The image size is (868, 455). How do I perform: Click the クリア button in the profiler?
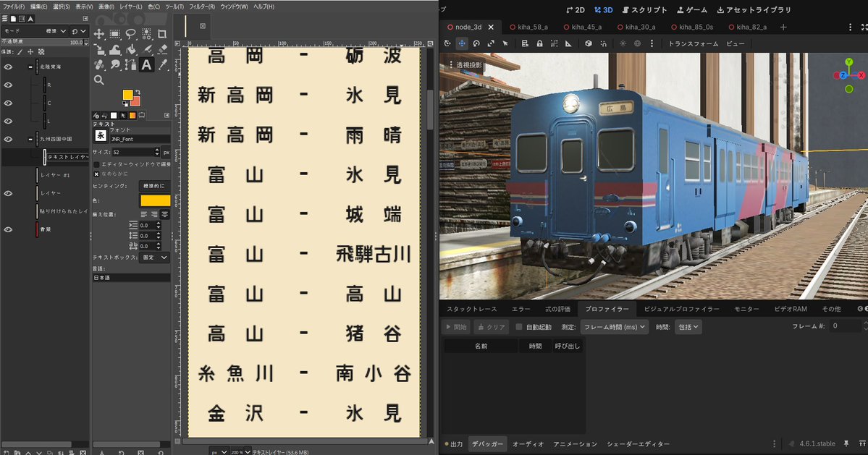[492, 327]
